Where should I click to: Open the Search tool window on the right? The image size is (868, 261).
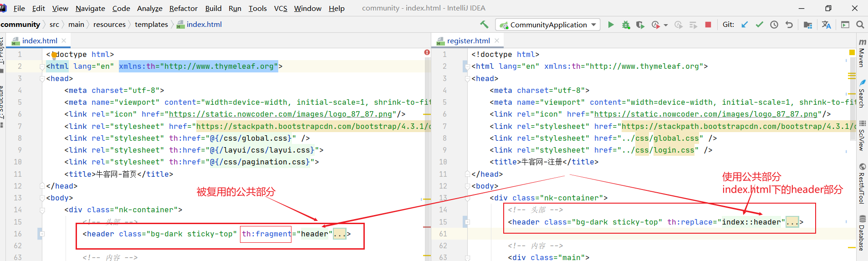[x=862, y=93]
